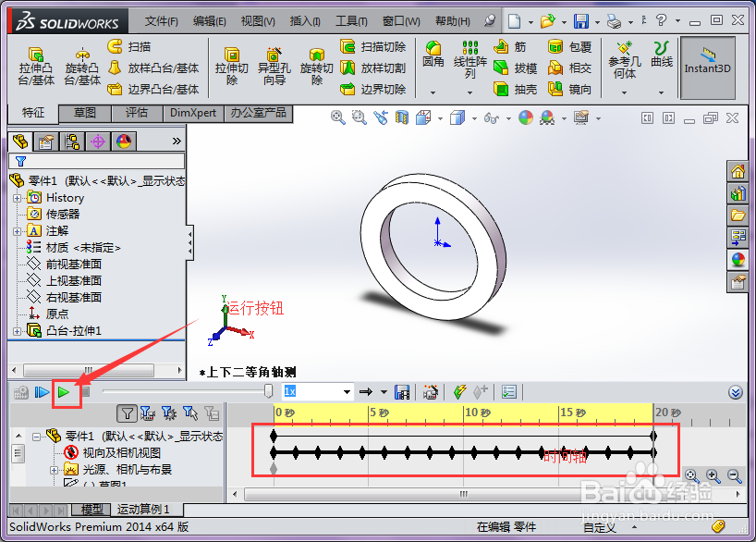756x542 pixels.
Task: Open the Linear Pattern dropdown arrow
Action: (469, 92)
